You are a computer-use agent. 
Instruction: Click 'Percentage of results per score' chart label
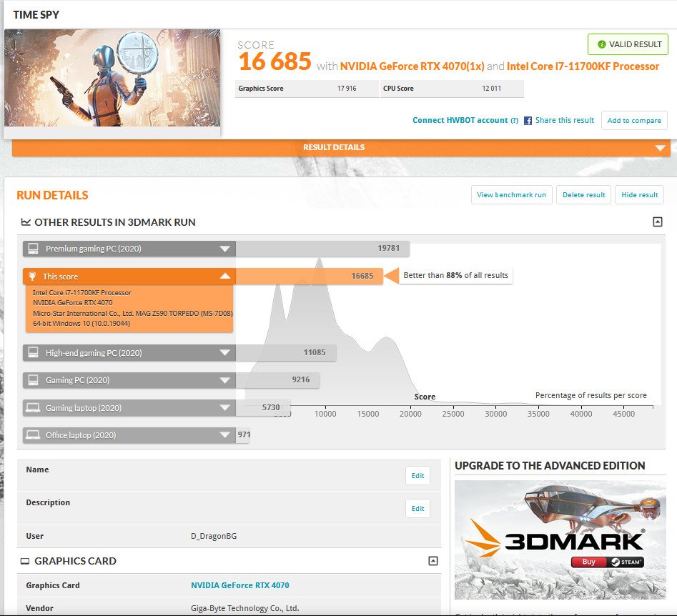[591, 395]
